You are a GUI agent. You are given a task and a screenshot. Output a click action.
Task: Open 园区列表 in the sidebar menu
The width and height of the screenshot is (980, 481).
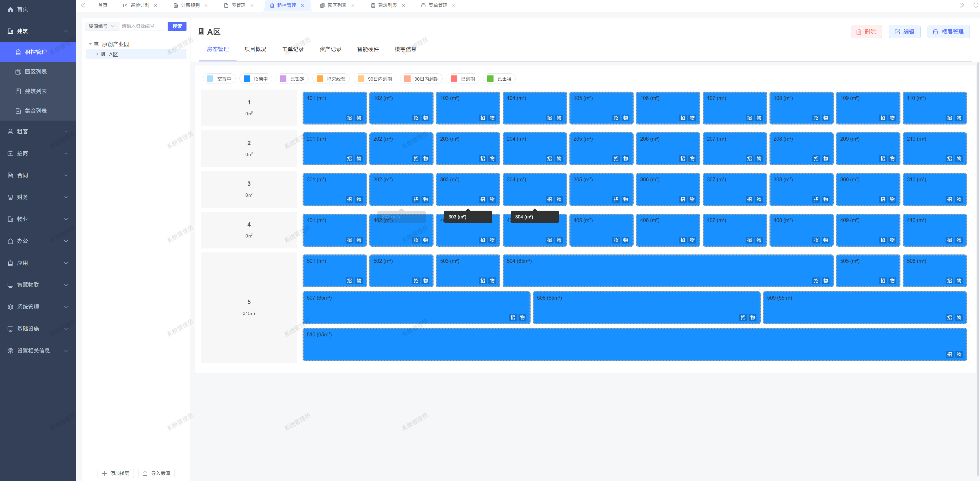pos(35,72)
